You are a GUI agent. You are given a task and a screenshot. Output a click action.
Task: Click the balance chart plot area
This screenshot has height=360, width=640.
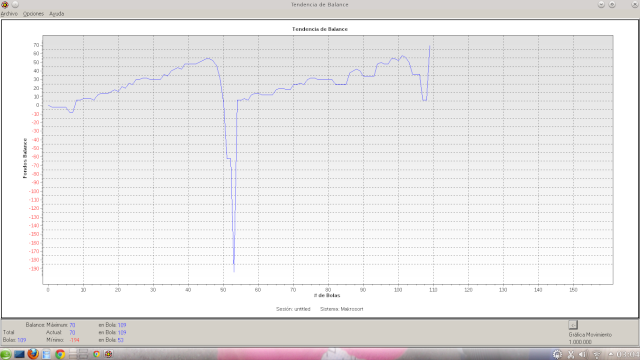[x=328, y=160]
